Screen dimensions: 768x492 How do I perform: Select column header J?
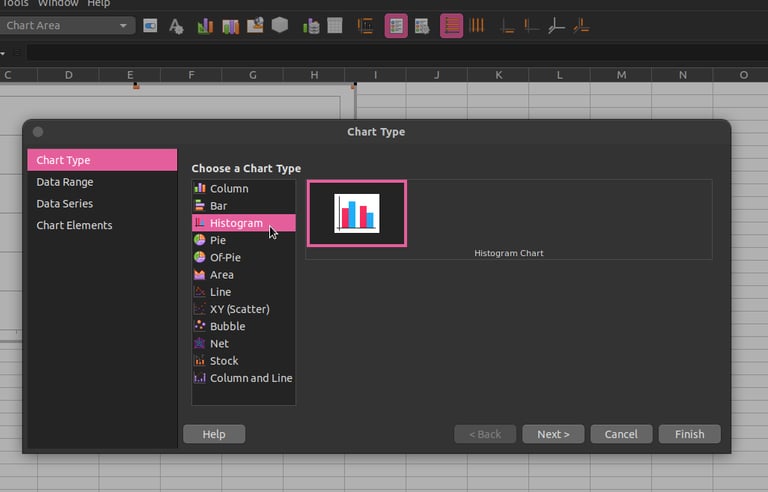[437, 74]
